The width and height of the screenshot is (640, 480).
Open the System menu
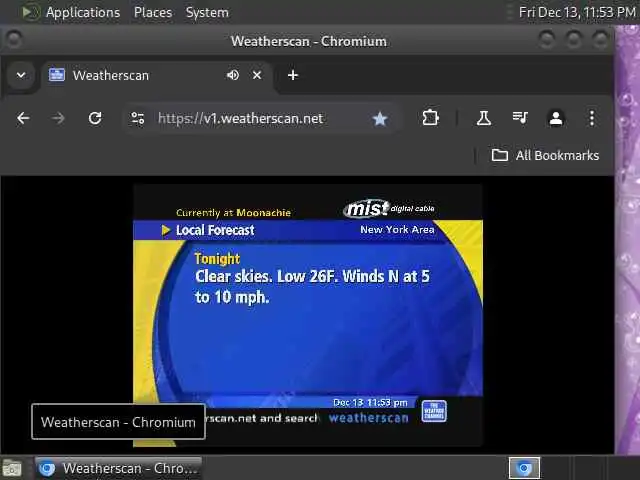207,12
